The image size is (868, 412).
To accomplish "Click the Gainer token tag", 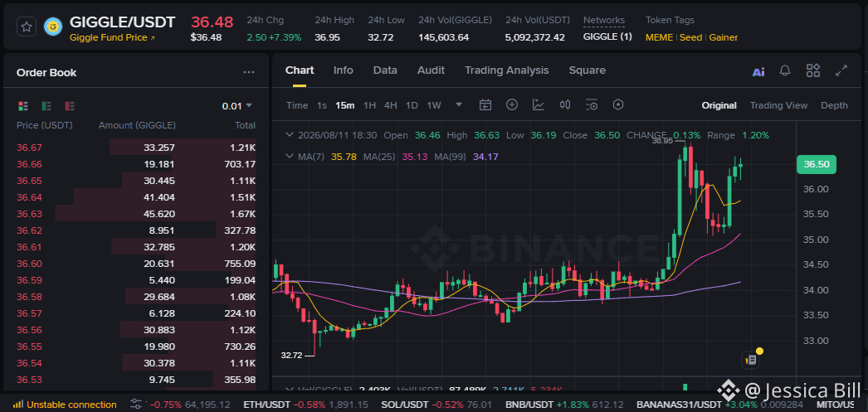I will click(724, 37).
